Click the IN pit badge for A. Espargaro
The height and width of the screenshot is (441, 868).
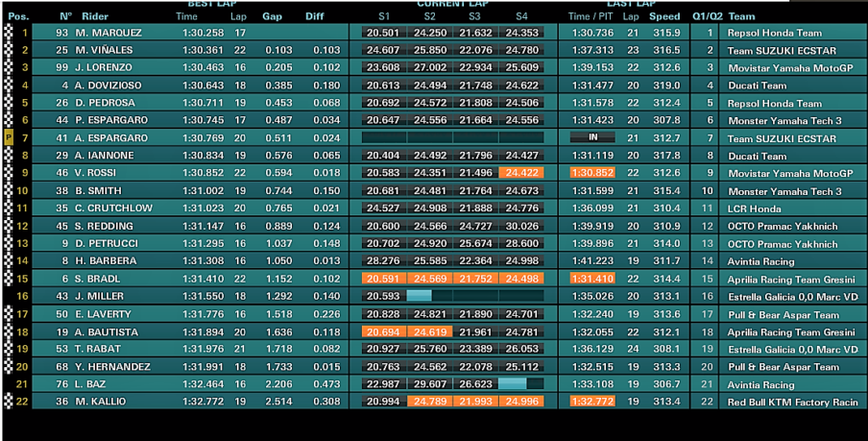click(x=592, y=137)
